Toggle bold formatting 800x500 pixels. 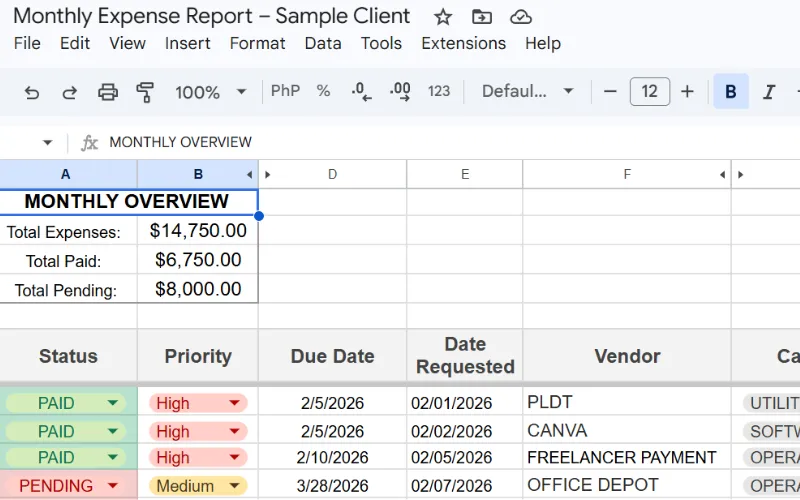[x=731, y=91]
